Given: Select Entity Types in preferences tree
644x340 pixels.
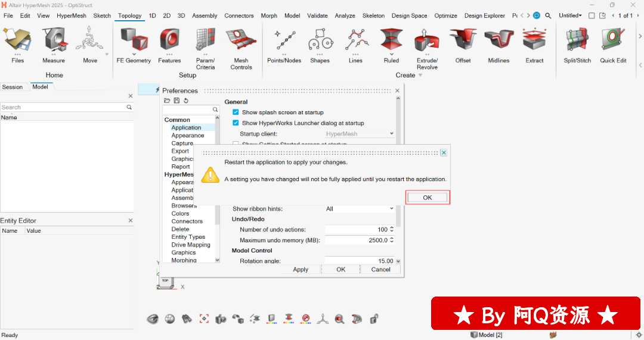Looking at the screenshot, I should coord(188,236).
